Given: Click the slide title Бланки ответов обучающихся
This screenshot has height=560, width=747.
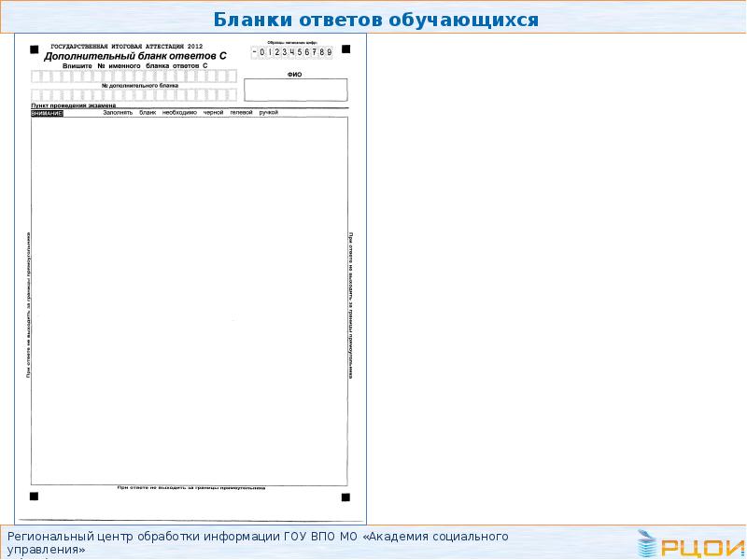Looking at the screenshot, I should click(377, 20).
